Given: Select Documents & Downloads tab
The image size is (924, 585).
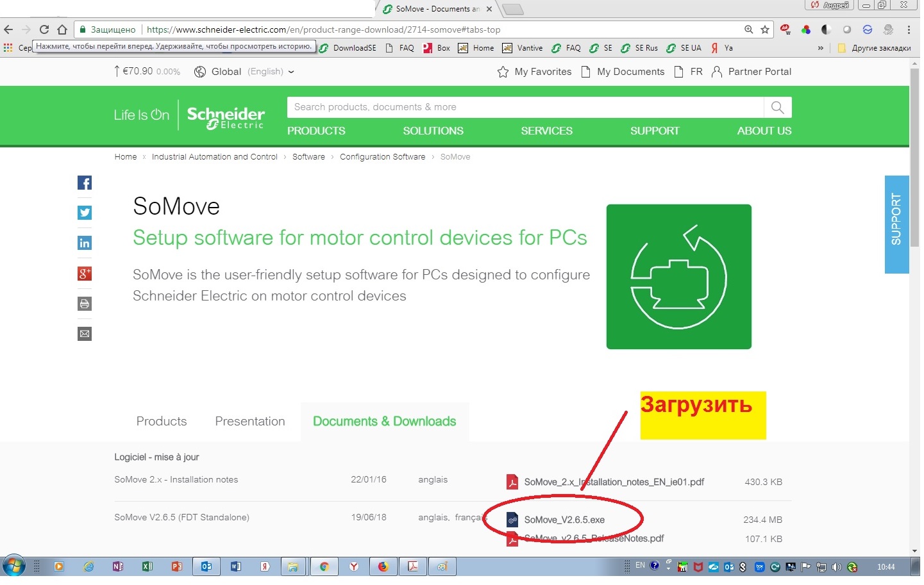Looking at the screenshot, I should 385,422.
